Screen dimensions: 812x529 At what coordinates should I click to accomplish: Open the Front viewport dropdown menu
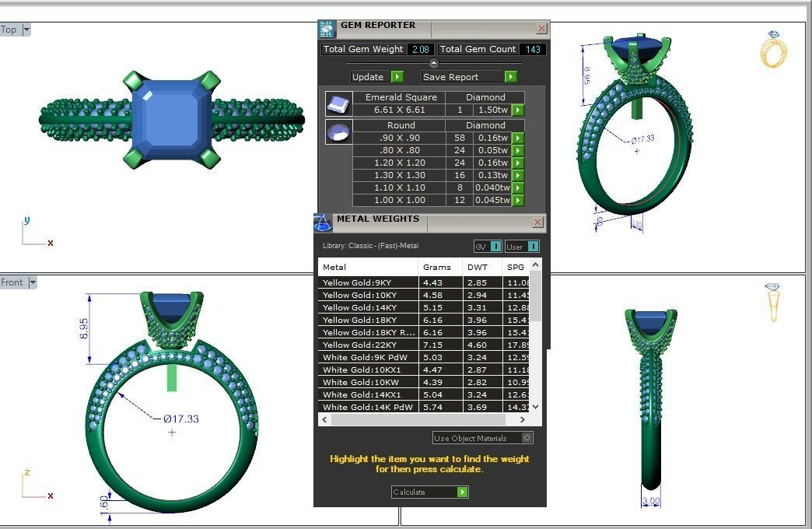click(x=32, y=282)
